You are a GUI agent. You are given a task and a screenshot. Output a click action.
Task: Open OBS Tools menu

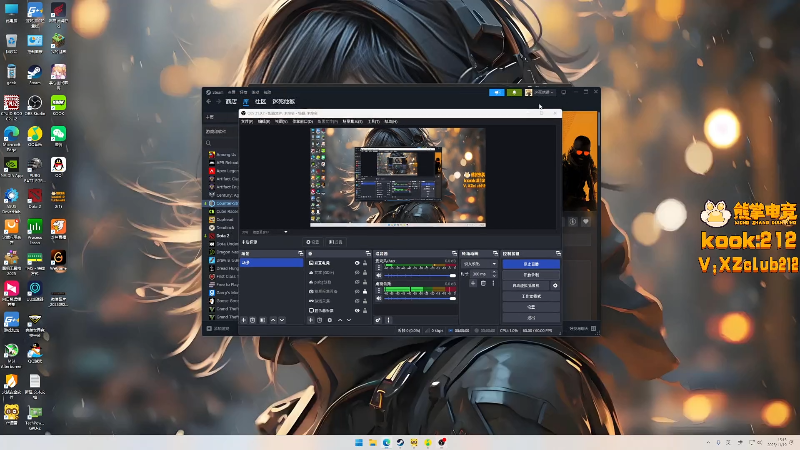point(374,121)
